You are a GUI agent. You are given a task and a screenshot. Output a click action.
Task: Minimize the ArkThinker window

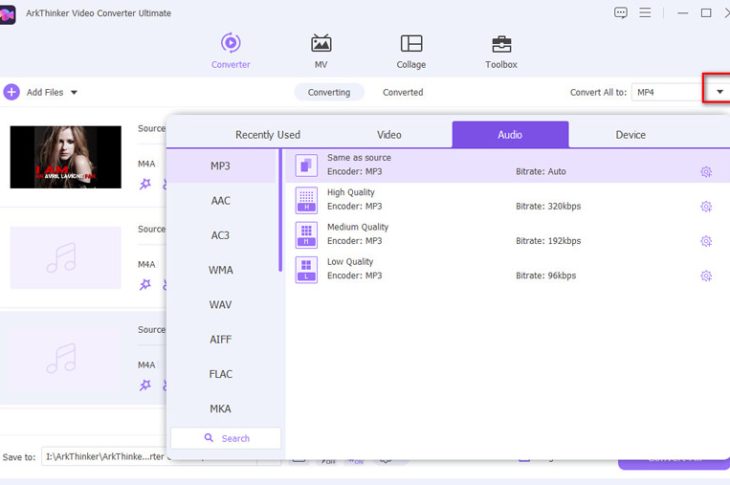pyautogui.click(x=683, y=13)
